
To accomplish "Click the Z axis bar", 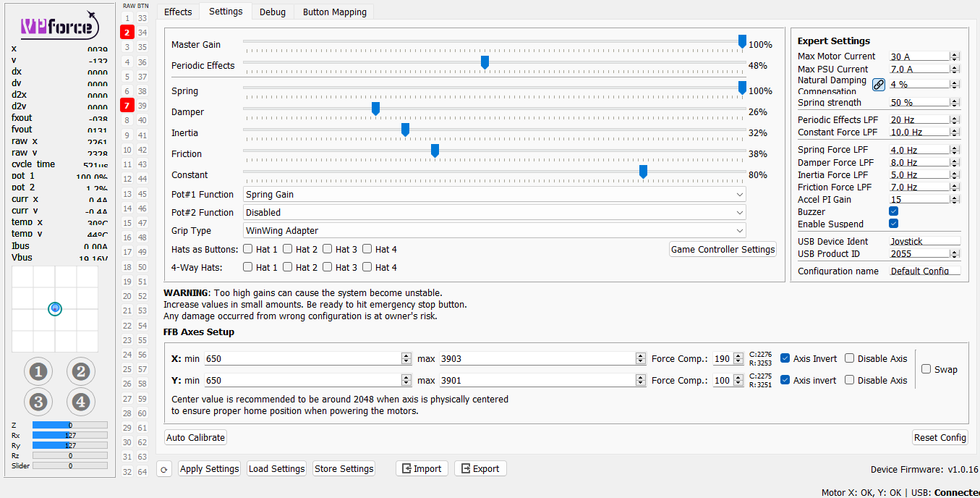I will (x=70, y=426).
